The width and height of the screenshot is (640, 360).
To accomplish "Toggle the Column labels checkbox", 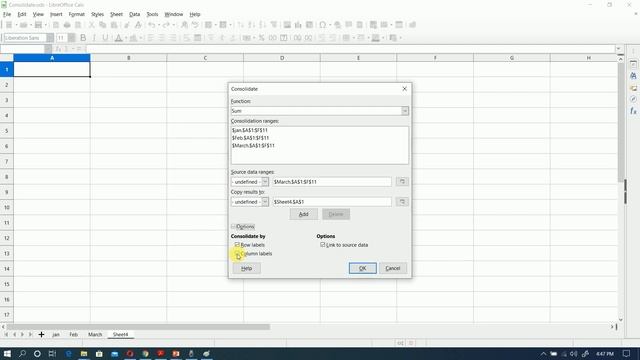I will pos(237,253).
